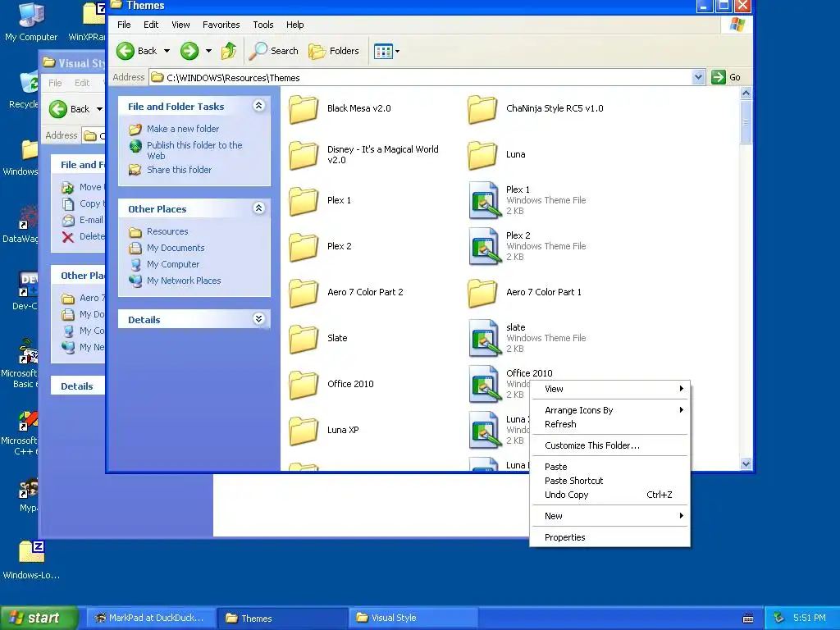The width and height of the screenshot is (840, 630).
Task: Open the View menu in menu bar
Action: 180,25
